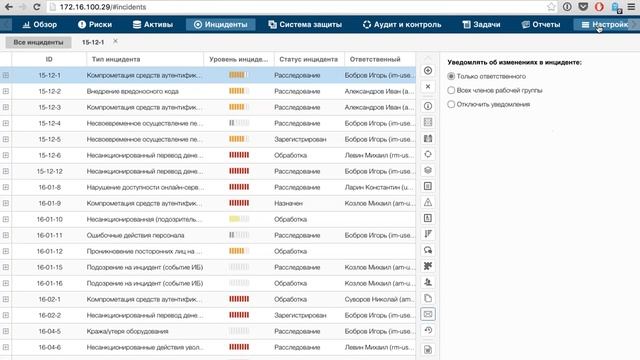Switch to 'Все инциденты' tab
This screenshot has width=640, height=360.
coord(38,42)
